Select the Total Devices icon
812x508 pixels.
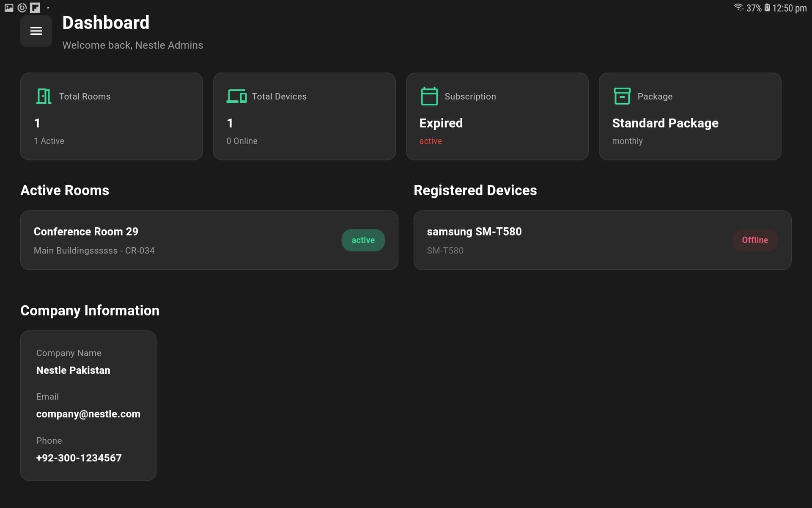pos(236,96)
